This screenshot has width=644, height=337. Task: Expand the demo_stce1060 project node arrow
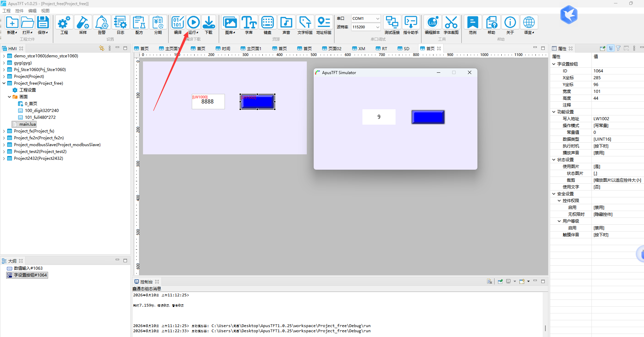point(4,56)
